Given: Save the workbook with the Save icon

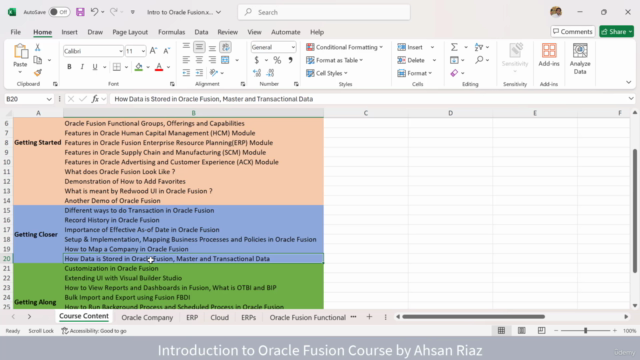Looking at the screenshot, I should 80,12.
